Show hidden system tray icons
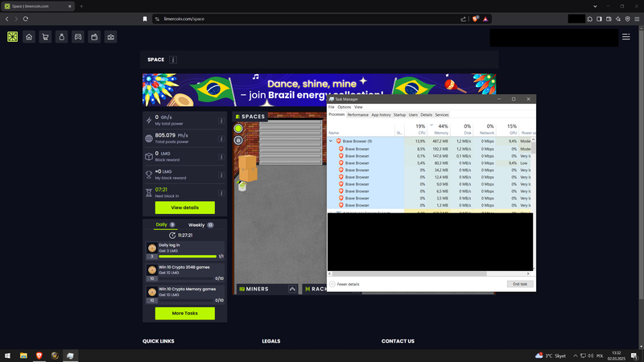Viewport: 644px width, 362px height. 576,356
